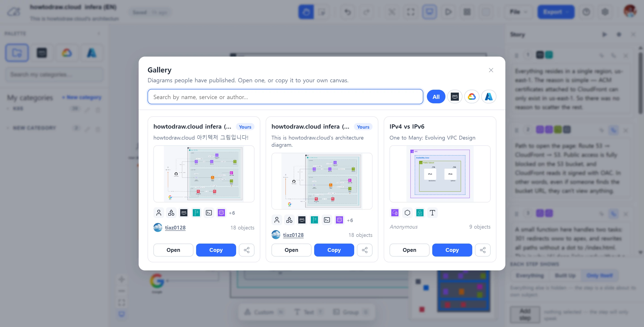Click shapes icon on English architecture card
The image size is (644, 327).
[289, 220]
